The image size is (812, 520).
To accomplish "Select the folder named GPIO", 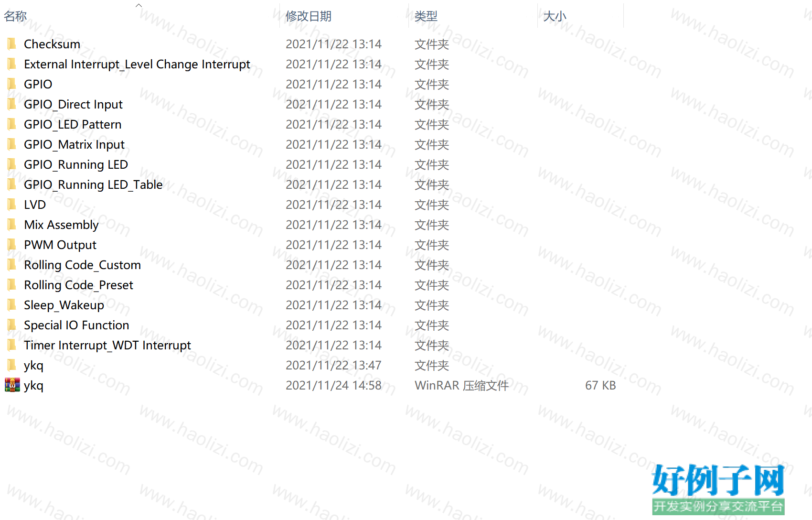I will pos(38,84).
